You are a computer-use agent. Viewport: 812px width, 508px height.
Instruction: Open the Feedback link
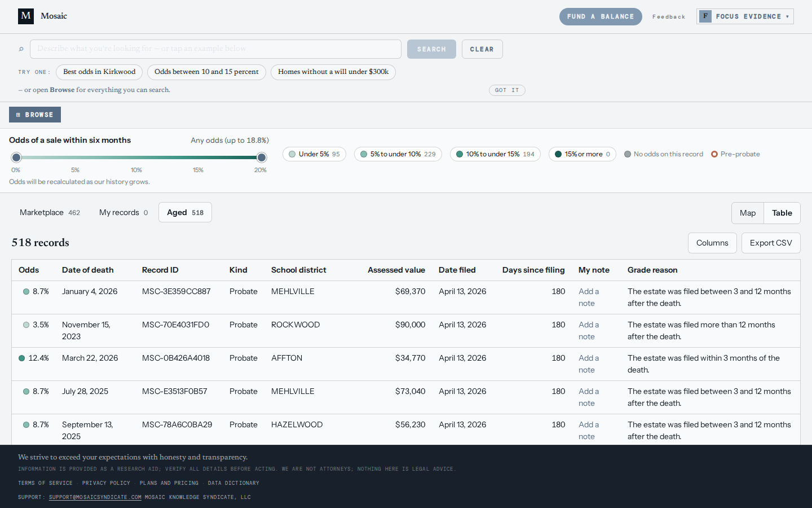click(x=669, y=17)
